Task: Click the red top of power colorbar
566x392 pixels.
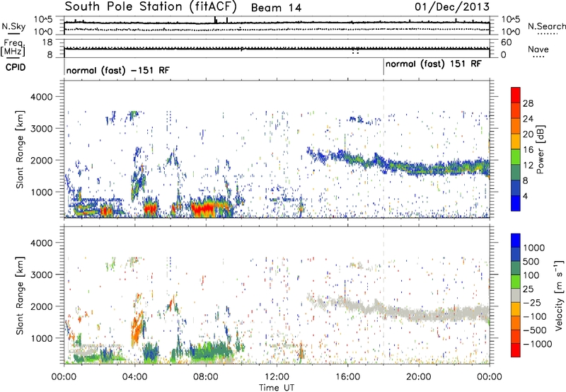Action: pyautogui.click(x=516, y=95)
